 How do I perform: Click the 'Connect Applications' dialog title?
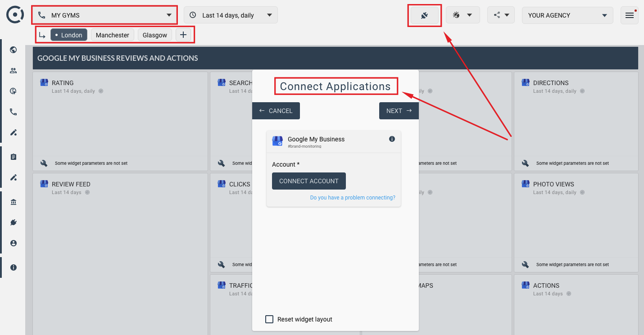click(x=336, y=86)
